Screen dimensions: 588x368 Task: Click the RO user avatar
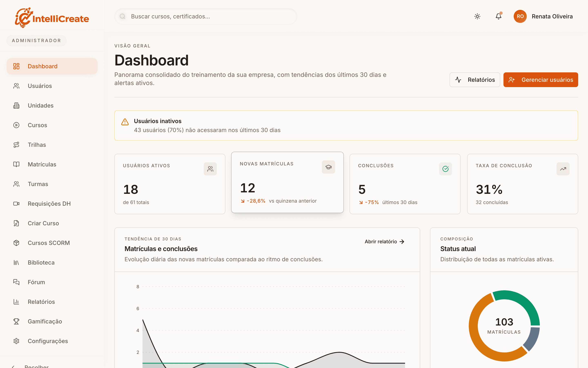pos(520,16)
